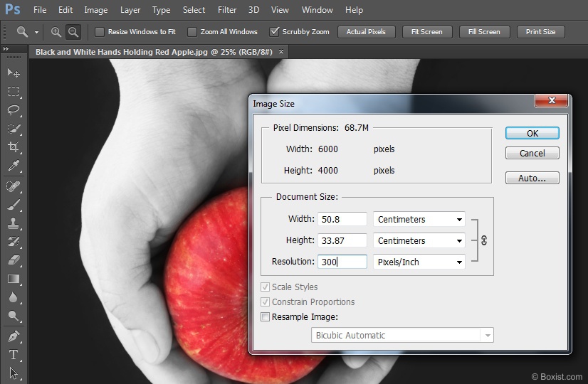Select the Spot Healing Brush tool
This screenshot has height=384, width=588.
tap(14, 186)
